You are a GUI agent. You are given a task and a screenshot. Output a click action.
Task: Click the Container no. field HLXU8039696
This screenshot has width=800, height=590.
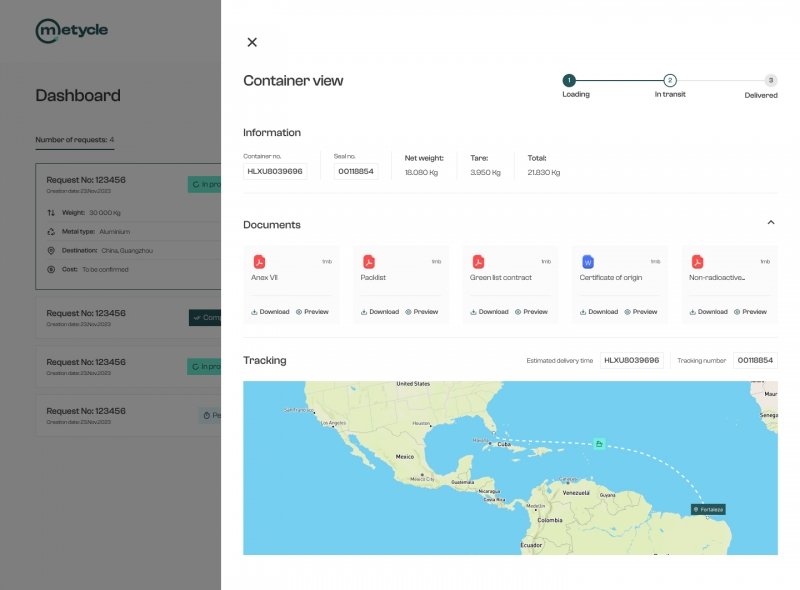275,171
